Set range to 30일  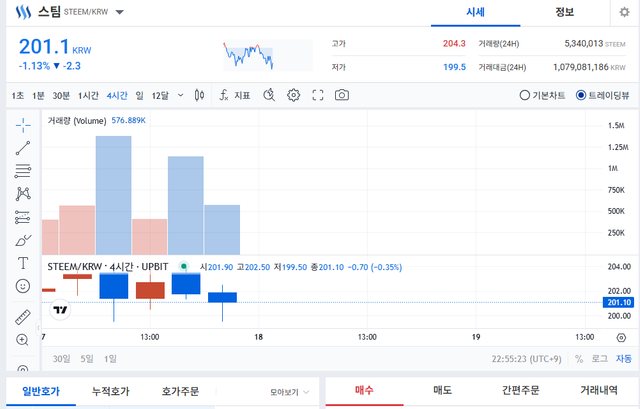point(61,359)
